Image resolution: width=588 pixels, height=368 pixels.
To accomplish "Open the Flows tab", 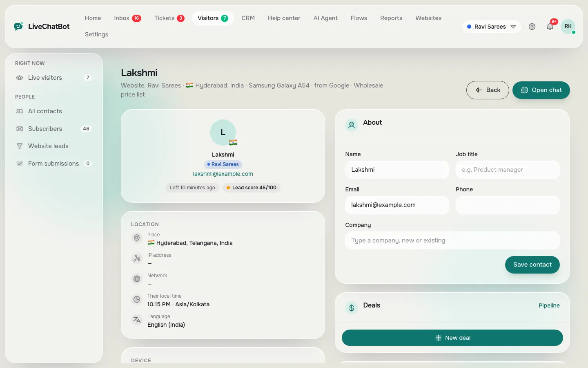I will pyautogui.click(x=359, y=18).
